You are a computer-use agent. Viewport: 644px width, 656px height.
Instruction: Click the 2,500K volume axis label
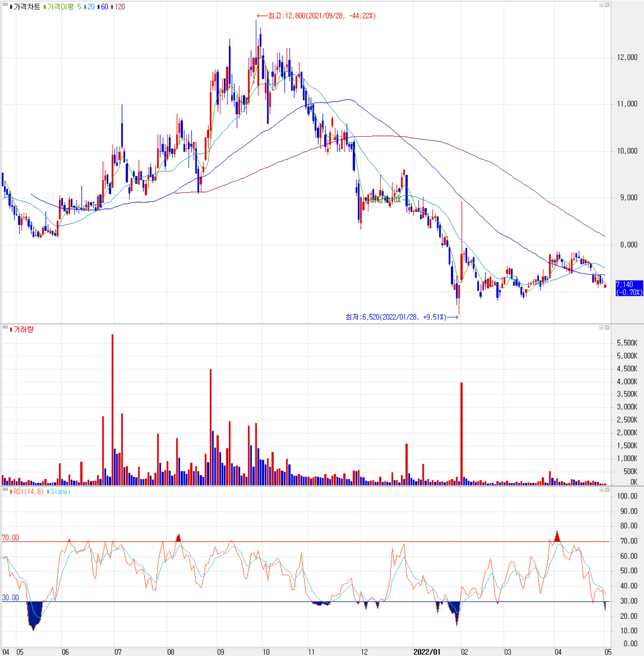click(x=627, y=420)
